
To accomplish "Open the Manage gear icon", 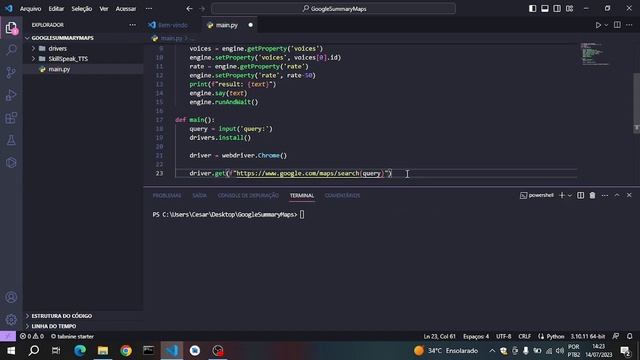I will (x=11, y=319).
